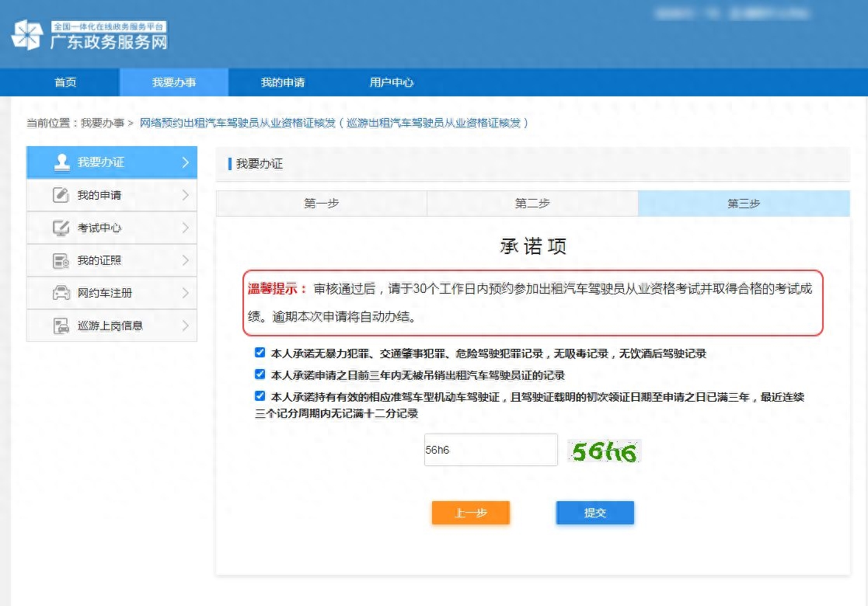This screenshot has height=606, width=868.
Task: Click the 广东政务服务网 site title text
Action: point(109,42)
